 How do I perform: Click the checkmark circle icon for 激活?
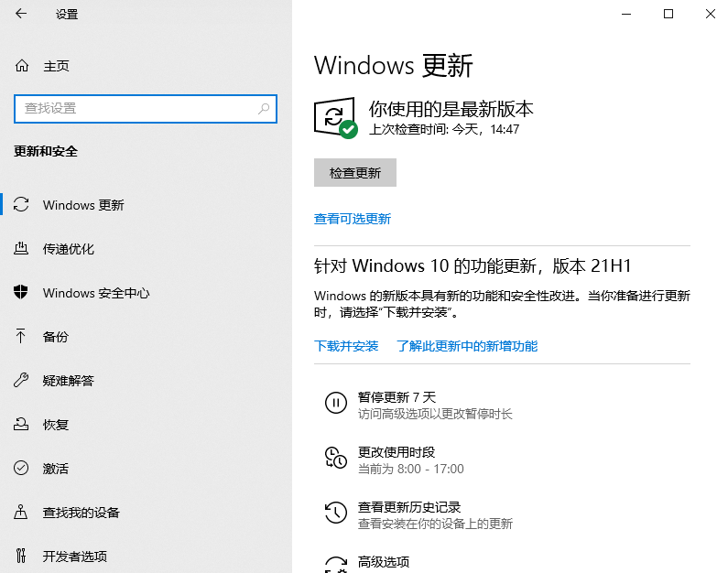(x=21, y=468)
